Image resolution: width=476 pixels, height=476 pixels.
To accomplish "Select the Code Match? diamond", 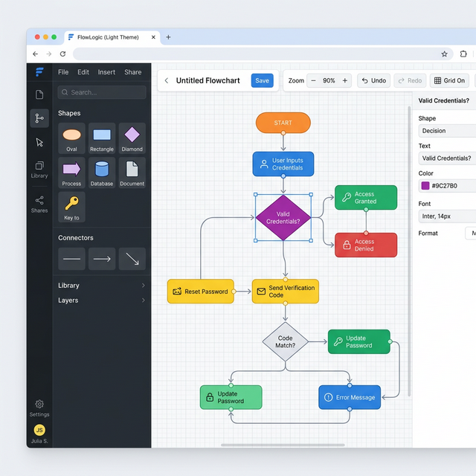I will (x=286, y=342).
